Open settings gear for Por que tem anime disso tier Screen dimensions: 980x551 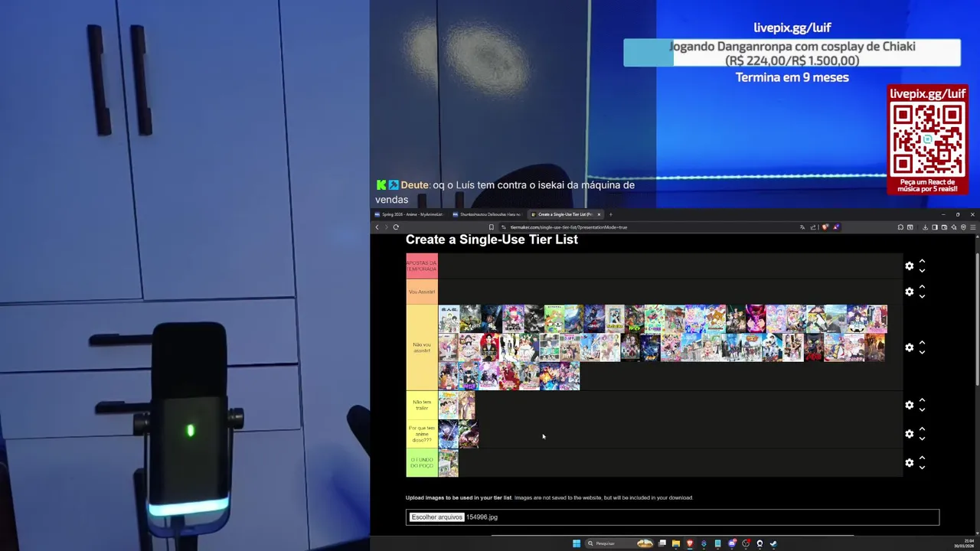[910, 434]
